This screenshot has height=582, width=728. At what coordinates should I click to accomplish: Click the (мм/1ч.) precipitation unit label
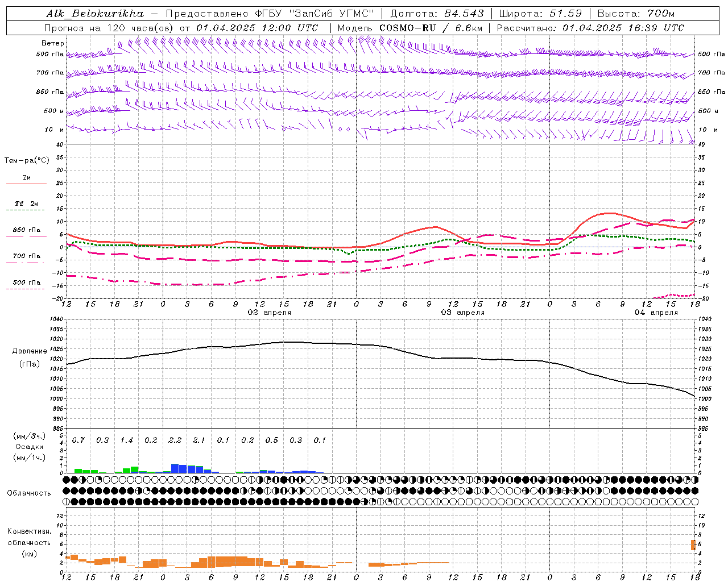click(29, 457)
